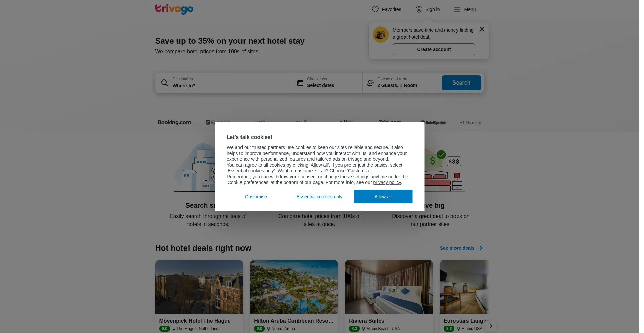Open the hamburger Menu
This screenshot has width=644, height=333.
click(465, 9)
